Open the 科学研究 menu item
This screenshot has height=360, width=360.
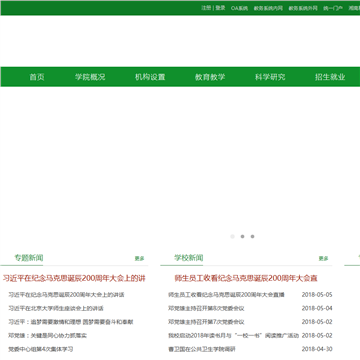point(270,77)
